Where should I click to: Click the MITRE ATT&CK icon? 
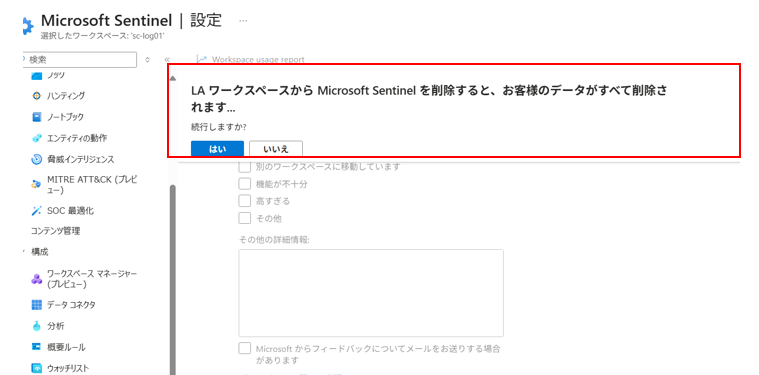point(37,184)
